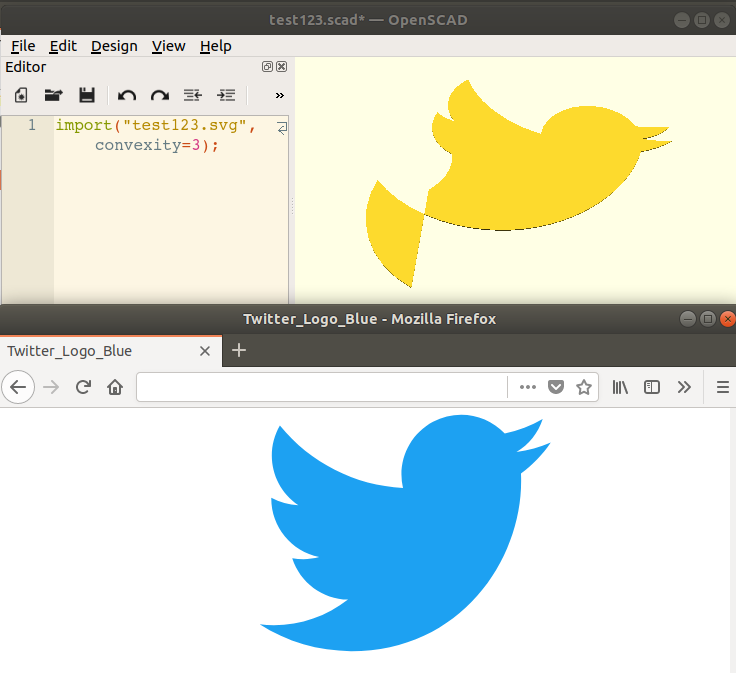Click the unindent icon in the editor toolbar

pos(192,95)
